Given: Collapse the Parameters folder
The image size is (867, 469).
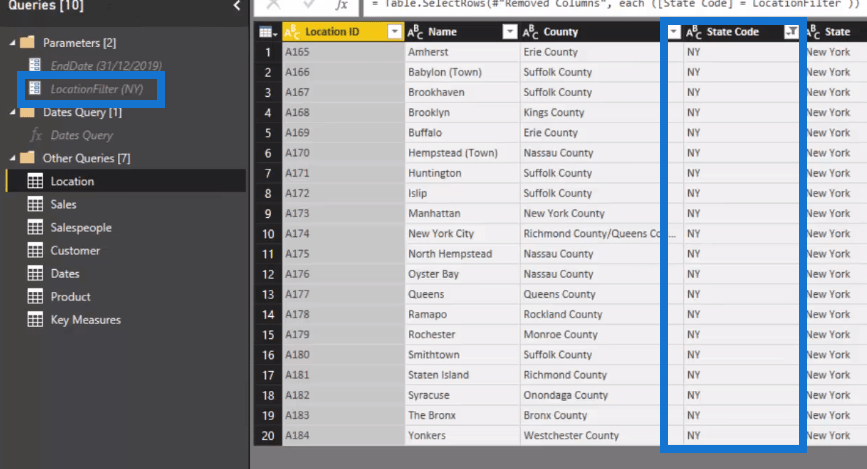Looking at the screenshot, I should tap(12, 43).
